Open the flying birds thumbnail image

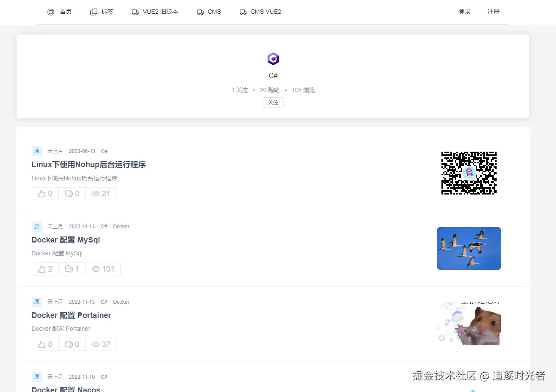(469, 248)
